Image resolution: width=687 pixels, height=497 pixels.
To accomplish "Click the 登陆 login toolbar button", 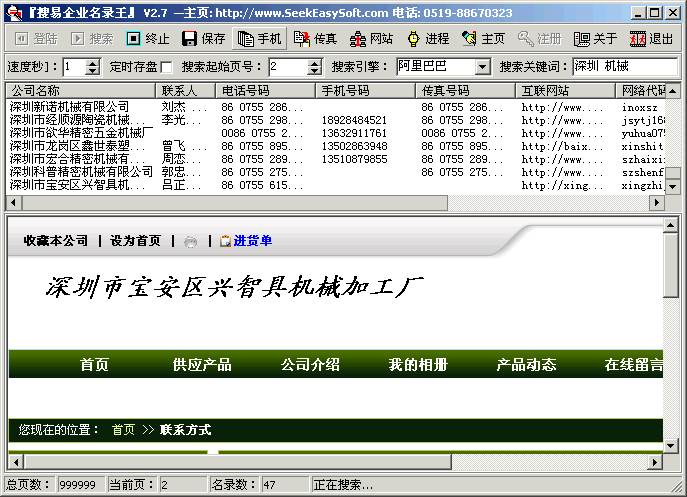I will 36,39.
